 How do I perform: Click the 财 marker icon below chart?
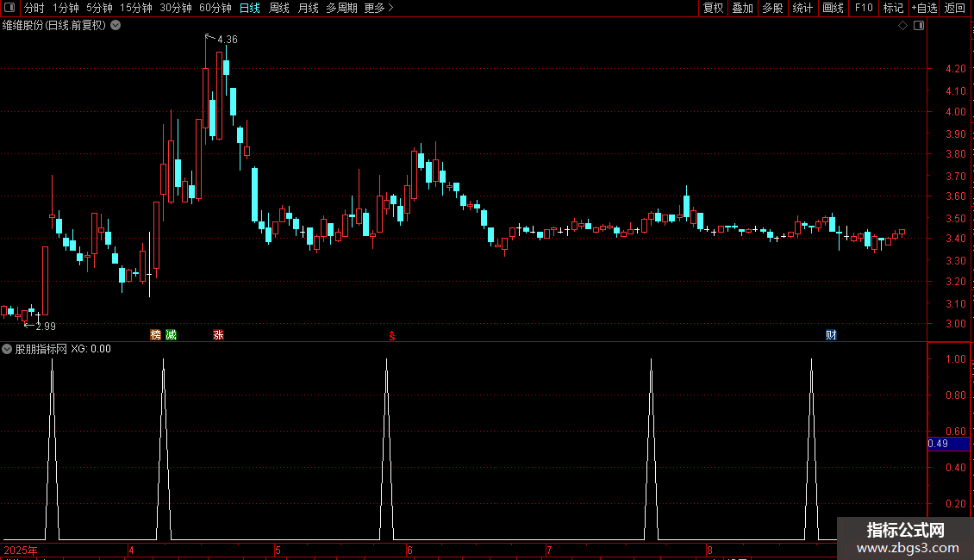[831, 334]
